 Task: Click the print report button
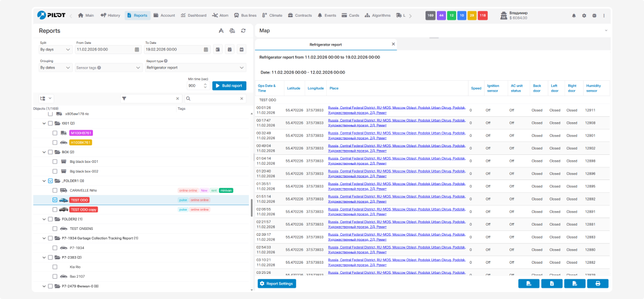click(597, 283)
